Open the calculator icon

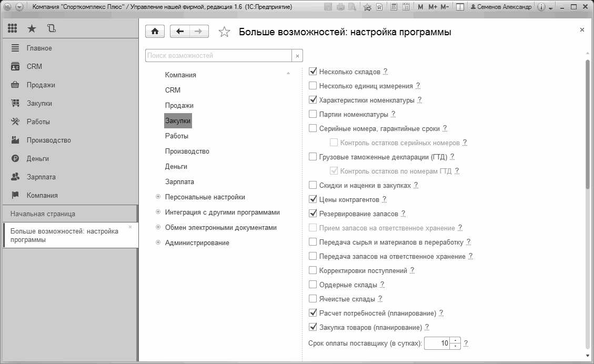tap(394, 7)
